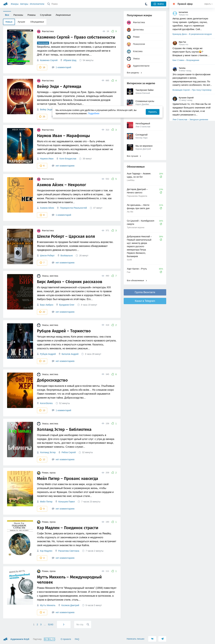
Task: Click comment bubble icon on Добрососедство card
Action: pyautogui.click(x=53, y=410)
